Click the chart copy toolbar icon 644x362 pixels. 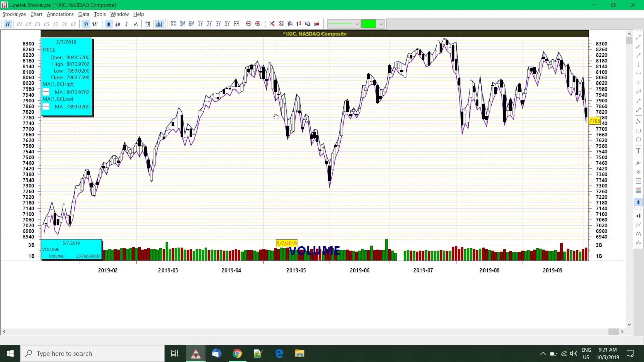pyautogui.click(x=308, y=24)
